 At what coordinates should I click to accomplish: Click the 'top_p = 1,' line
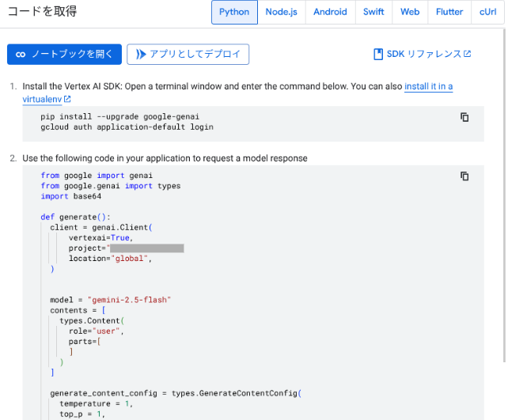coord(82,414)
